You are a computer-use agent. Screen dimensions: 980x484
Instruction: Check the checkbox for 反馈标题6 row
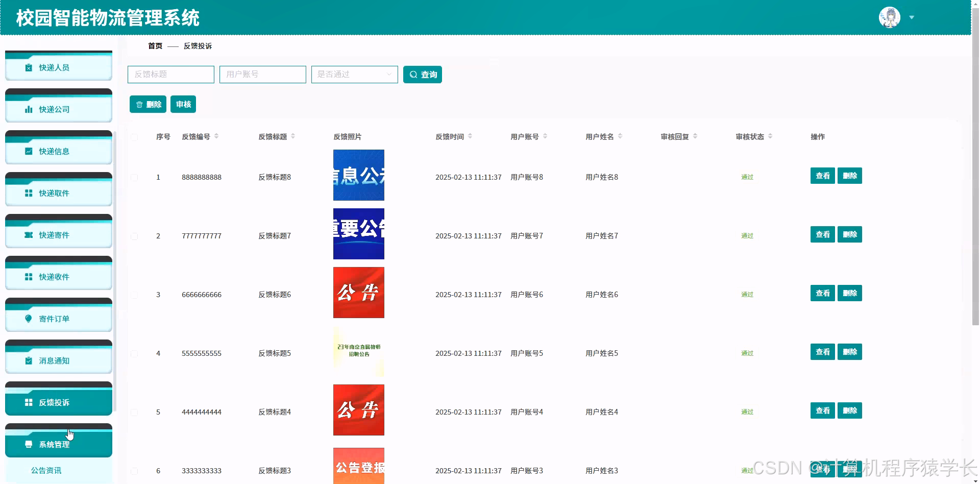134,295
